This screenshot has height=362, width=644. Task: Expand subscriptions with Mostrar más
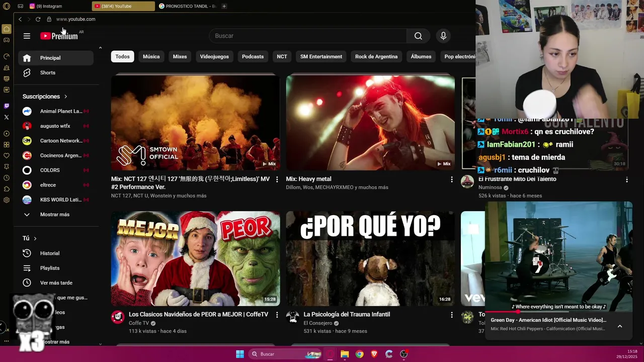click(56, 215)
